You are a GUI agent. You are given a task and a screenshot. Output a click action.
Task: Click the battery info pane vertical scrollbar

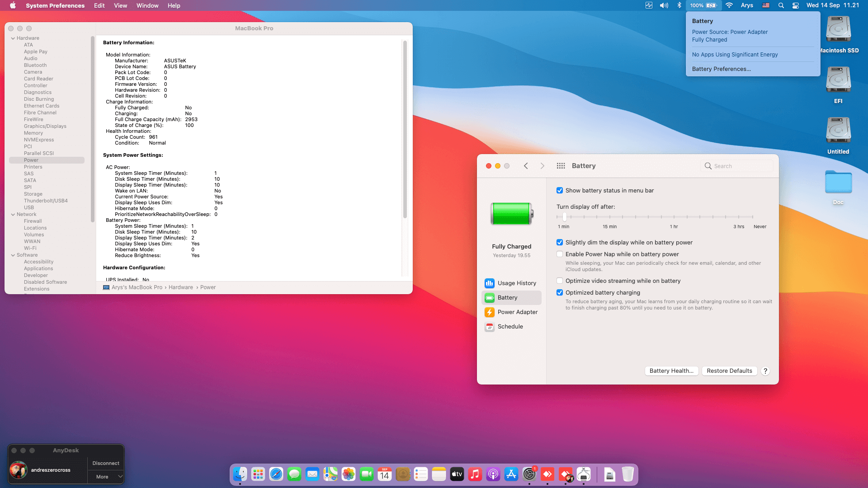pos(405,130)
